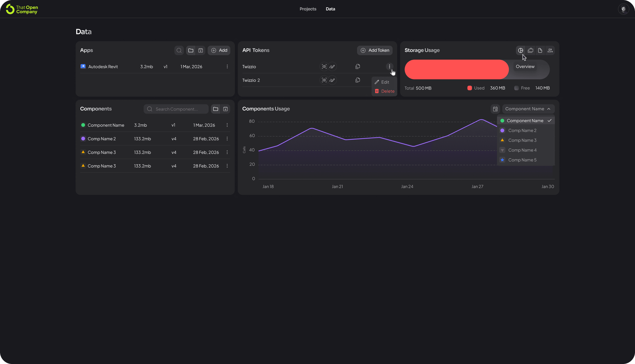Click the 500 MB total storage value

(x=423, y=88)
